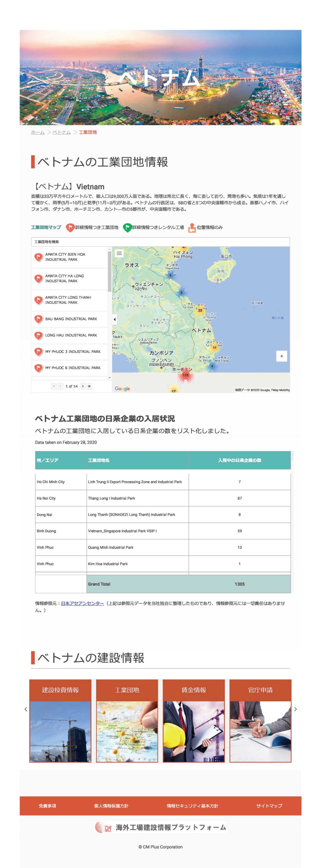
Task: Select the flag icon beside AMATA CITY BIEN HOA
Action: click(39, 258)
